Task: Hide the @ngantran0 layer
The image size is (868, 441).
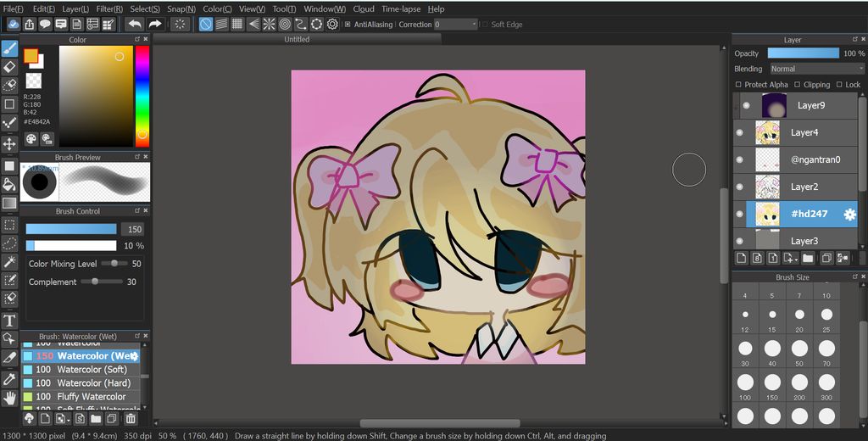Action: (x=739, y=159)
